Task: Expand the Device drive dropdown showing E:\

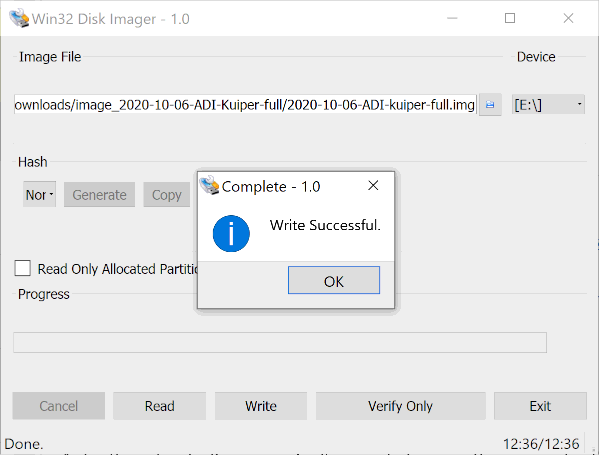Action: coord(548,104)
